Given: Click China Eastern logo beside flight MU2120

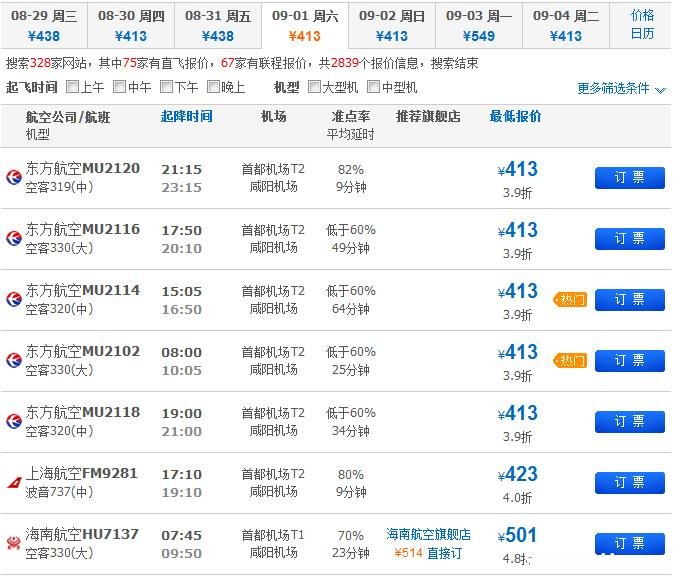Looking at the screenshot, I should click(14, 177).
